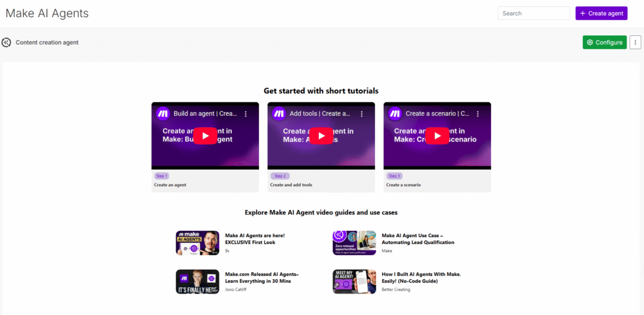Open the Add tools video options menu

pyautogui.click(x=362, y=114)
